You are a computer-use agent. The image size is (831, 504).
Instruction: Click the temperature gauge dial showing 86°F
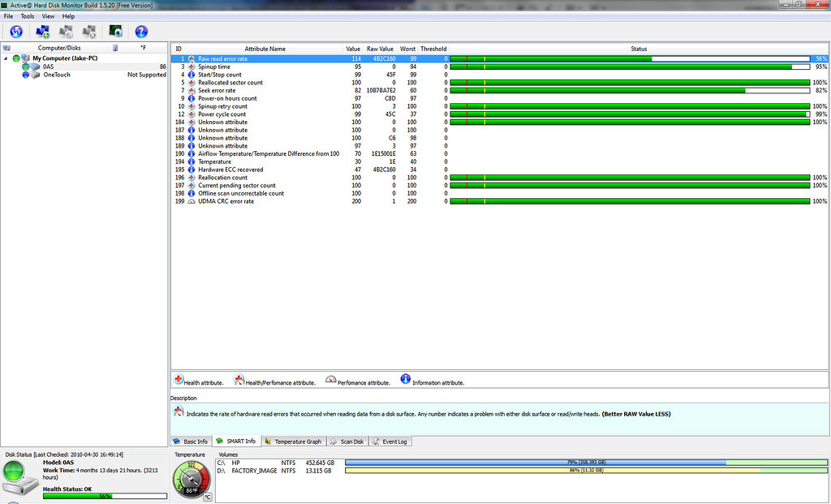(x=192, y=480)
